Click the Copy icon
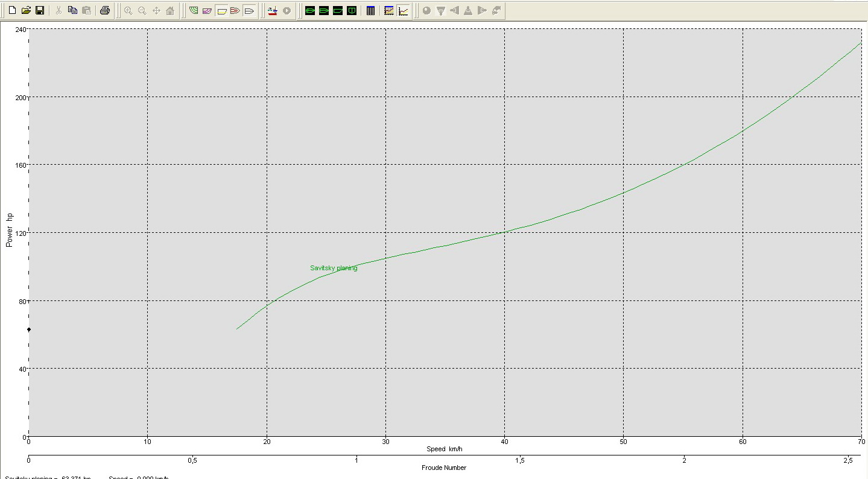This screenshot has width=868, height=479. pyautogui.click(x=72, y=10)
